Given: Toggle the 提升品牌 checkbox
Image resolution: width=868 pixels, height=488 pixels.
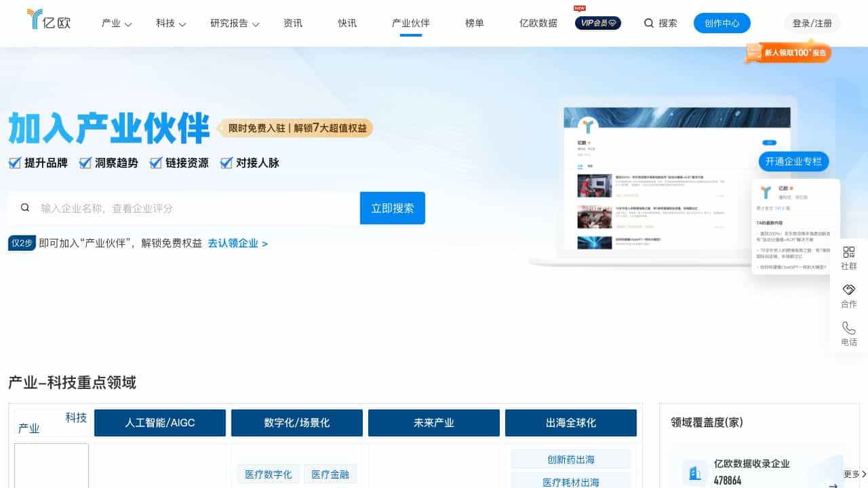Looking at the screenshot, I should (14, 163).
